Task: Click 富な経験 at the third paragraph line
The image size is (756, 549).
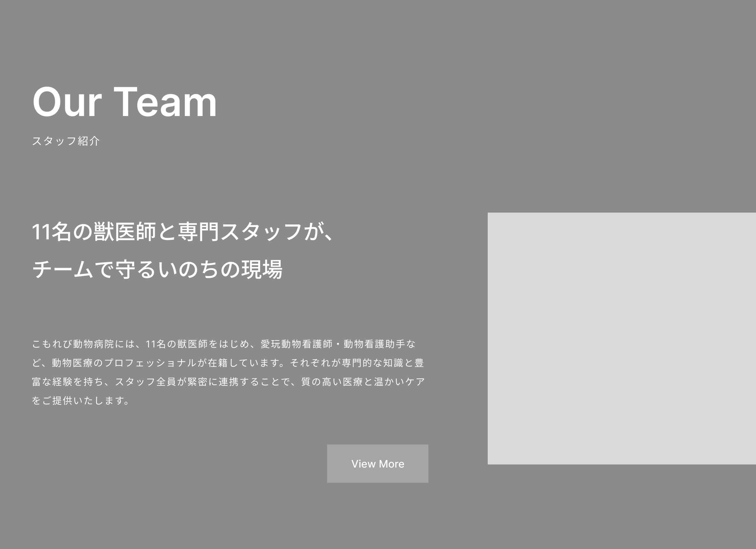Action: (x=52, y=381)
